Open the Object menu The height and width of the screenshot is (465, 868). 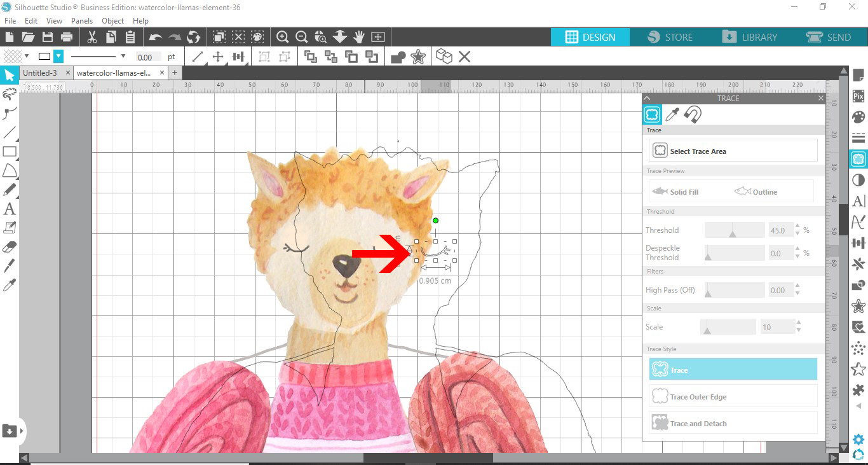113,21
